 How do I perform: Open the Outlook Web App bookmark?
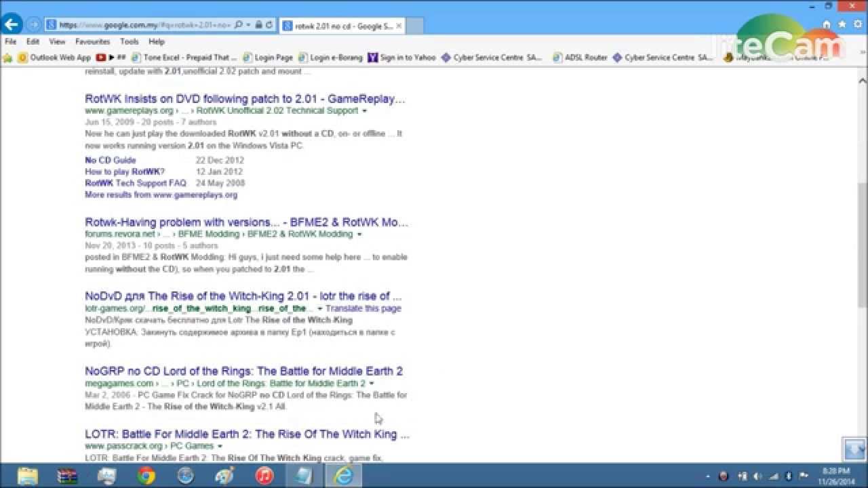tap(54, 58)
